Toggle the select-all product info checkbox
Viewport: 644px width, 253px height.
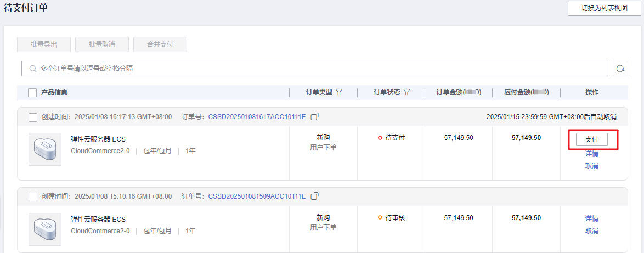[x=32, y=93]
